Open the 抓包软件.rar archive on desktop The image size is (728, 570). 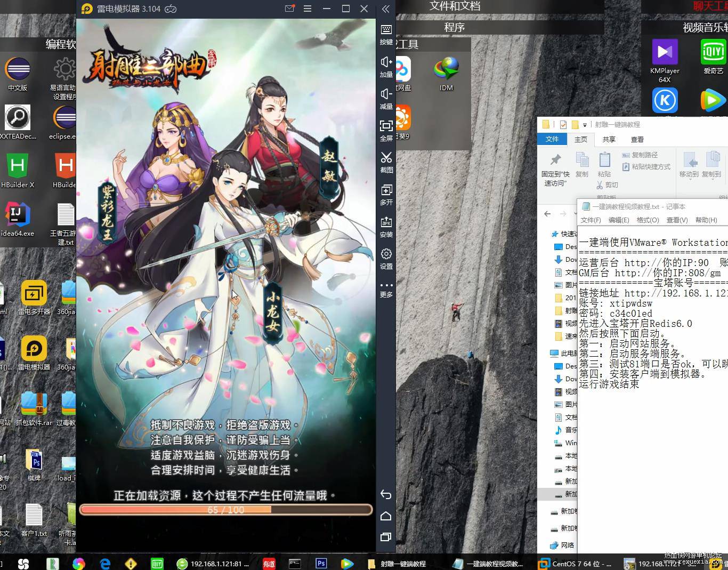coord(34,408)
